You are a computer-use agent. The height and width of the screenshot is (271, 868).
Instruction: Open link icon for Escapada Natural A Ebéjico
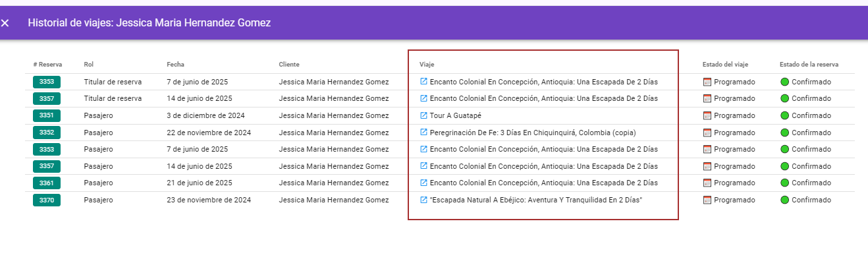[x=423, y=200]
